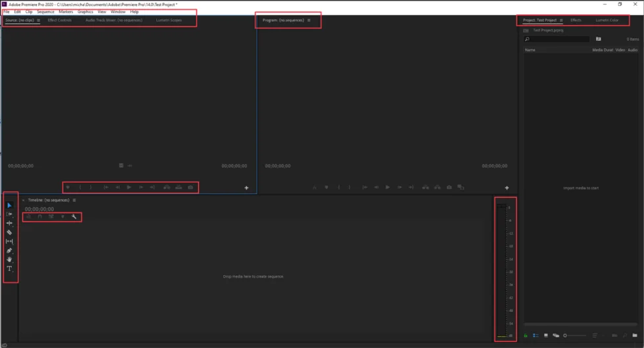The height and width of the screenshot is (348, 644).
Task: Click the Project panel search field
Action: [x=557, y=39]
